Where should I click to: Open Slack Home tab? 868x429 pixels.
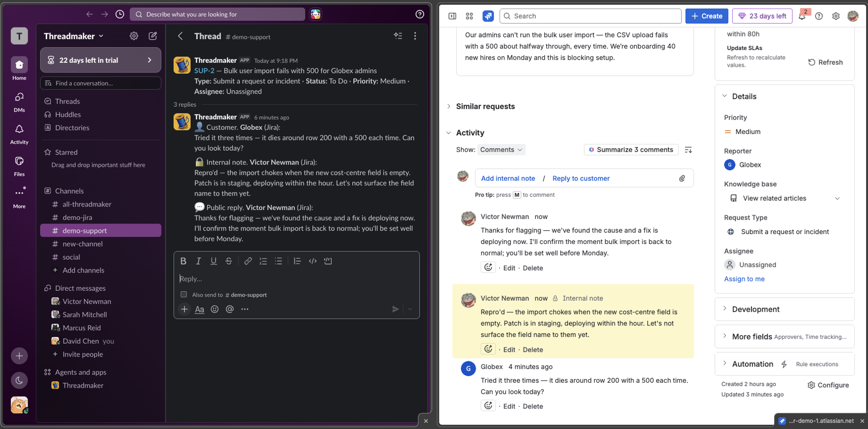click(x=19, y=69)
